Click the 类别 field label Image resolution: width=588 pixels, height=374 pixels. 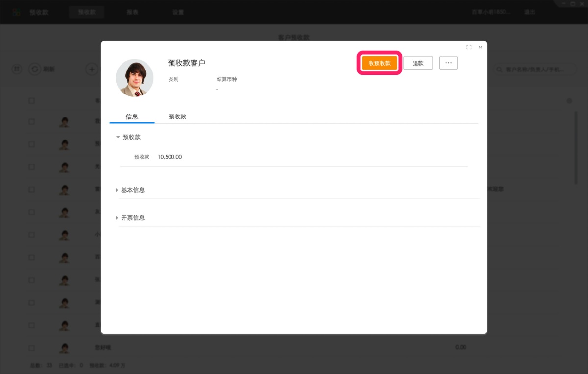(x=173, y=79)
